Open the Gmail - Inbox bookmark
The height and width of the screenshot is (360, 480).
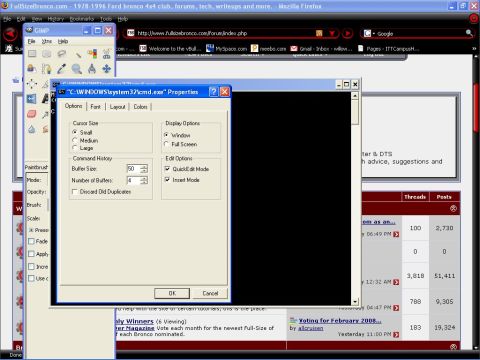pyautogui.click(x=322, y=49)
